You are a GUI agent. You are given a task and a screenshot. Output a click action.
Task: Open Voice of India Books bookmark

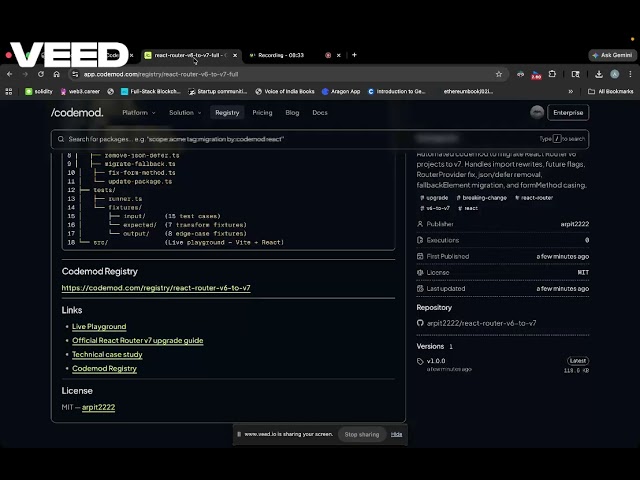(285, 91)
